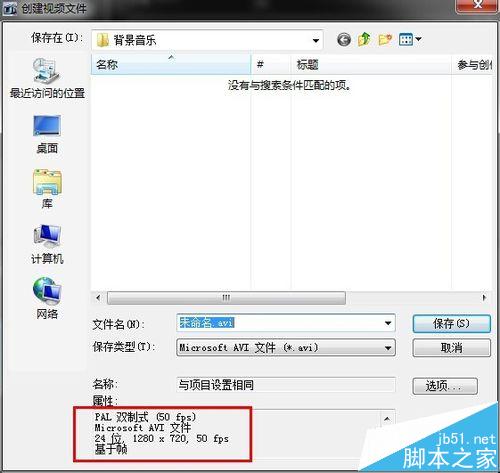Go up one folder level

coord(364,39)
